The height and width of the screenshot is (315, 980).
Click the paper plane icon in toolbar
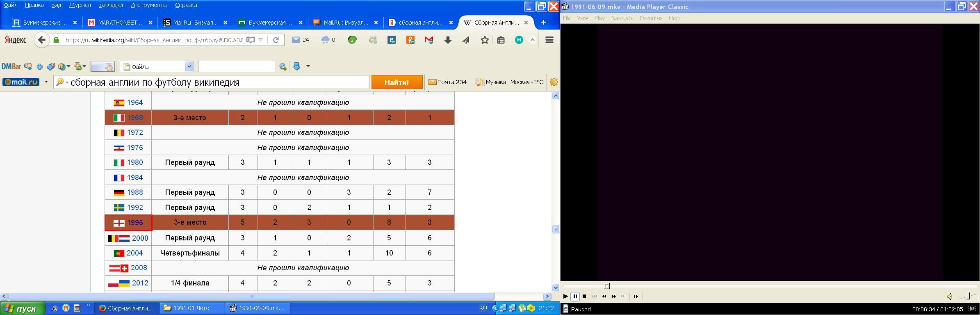(466, 40)
